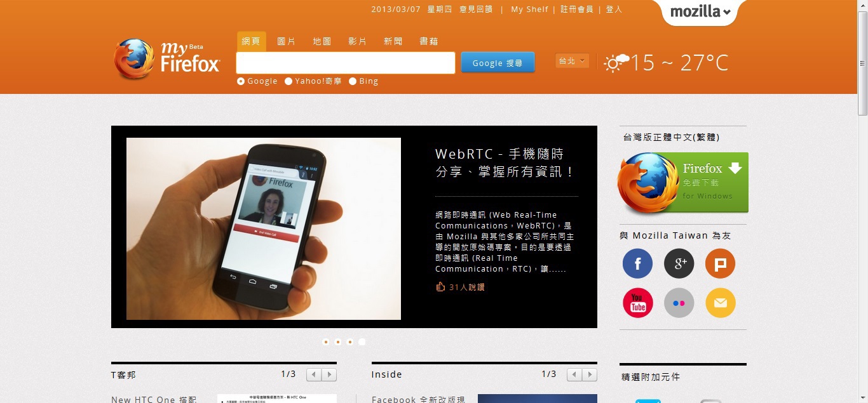
Task: Open the Plurk orange P icon
Action: pyautogui.click(x=720, y=263)
